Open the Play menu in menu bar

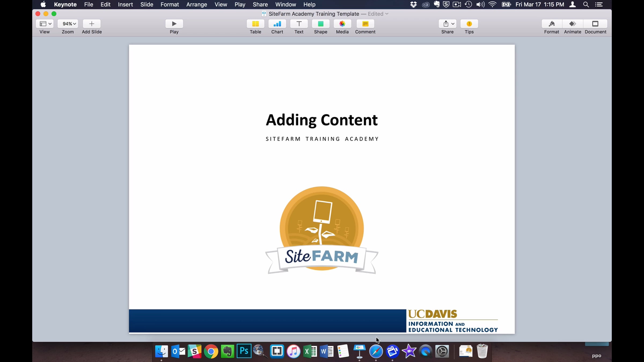tap(240, 5)
